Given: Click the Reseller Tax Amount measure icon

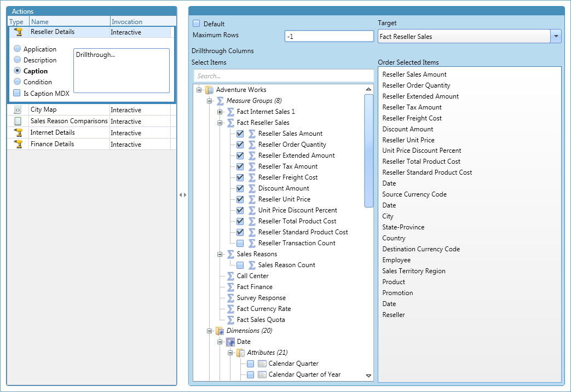Looking at the screenshot, I should click(x=252, y=166).
